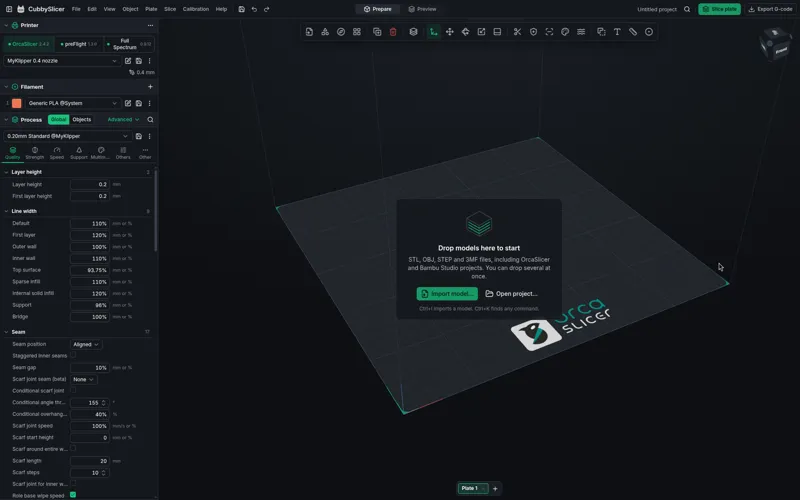Open the Printer section three-dot menu
Viewport: 800px width, 500px height.
[150, 25]
